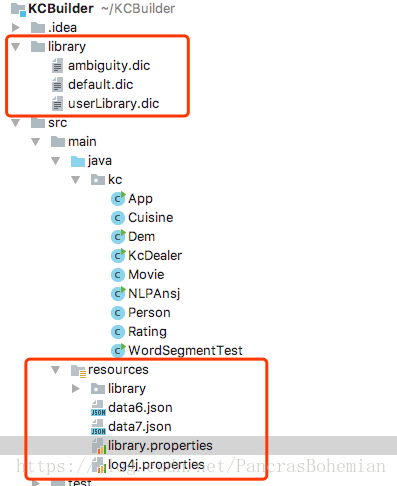397x486 pixels.
Task: Collapse the java folder arrow
Action: coord(55,161)
